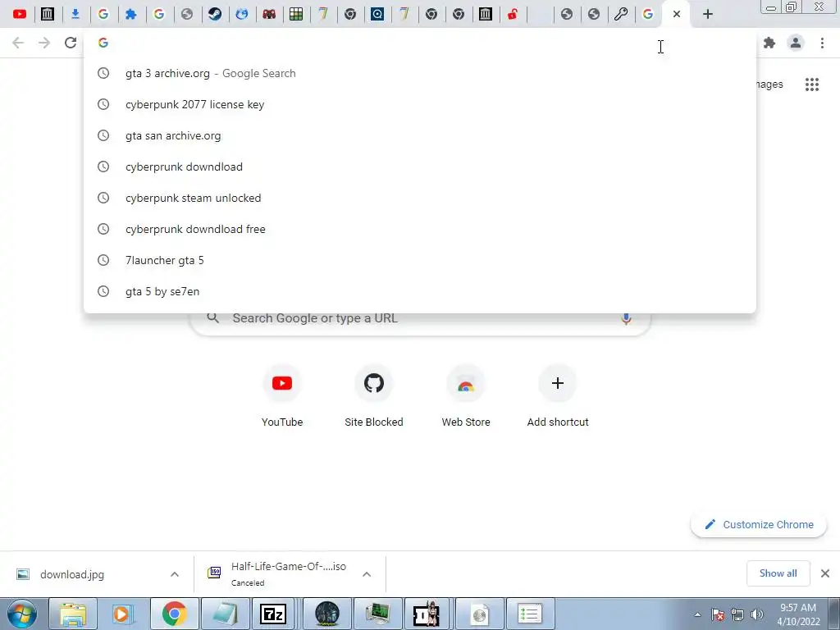
Task: Switch to the YouTube tab
Action: (x=20, y=14)
